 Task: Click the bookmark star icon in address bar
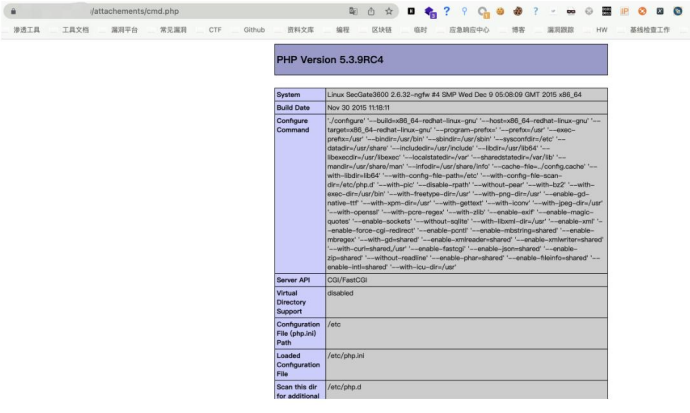click(388, 11)
